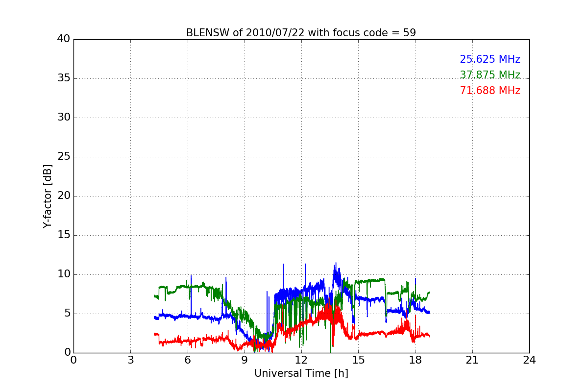Screen dimensions: 588x392
Task: Click x-axis tick label 9
Action: (x=245, y=360)
